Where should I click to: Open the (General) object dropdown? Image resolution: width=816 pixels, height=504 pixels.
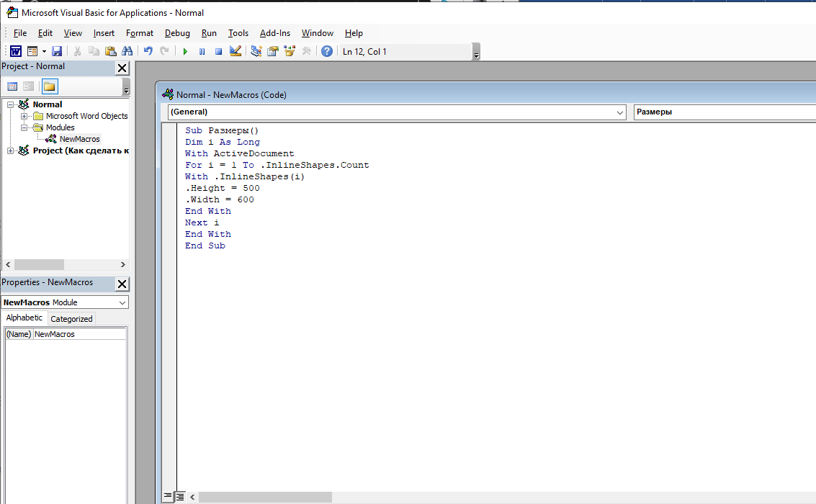click(x=621, y=112)
